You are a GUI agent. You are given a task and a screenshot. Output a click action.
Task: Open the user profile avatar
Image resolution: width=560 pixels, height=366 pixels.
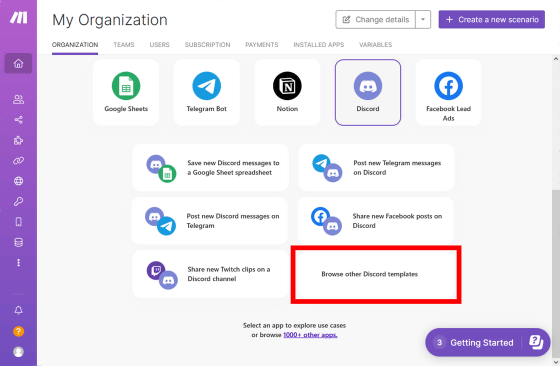[18, 352]
